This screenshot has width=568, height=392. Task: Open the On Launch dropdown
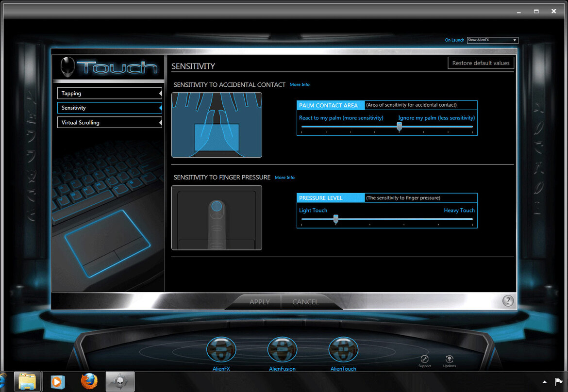pyautogui.click(x=492, y=40)
